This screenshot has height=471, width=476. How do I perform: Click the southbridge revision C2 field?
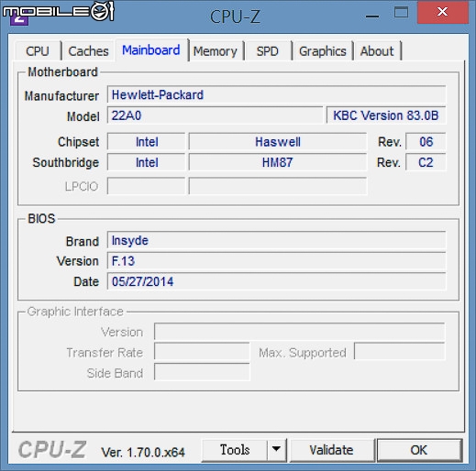[x=426, y=162]
